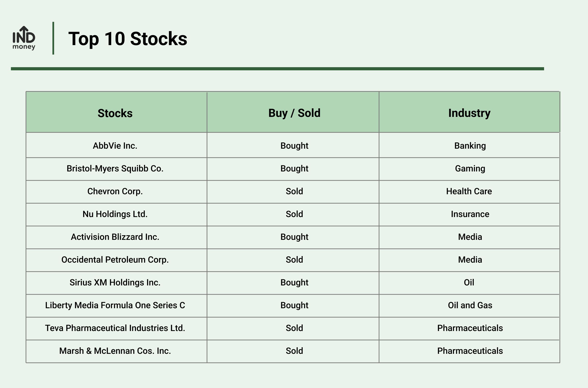Select the Chevron Corp. cell
This screenshot has width=588, height=388.
point(115,191)
